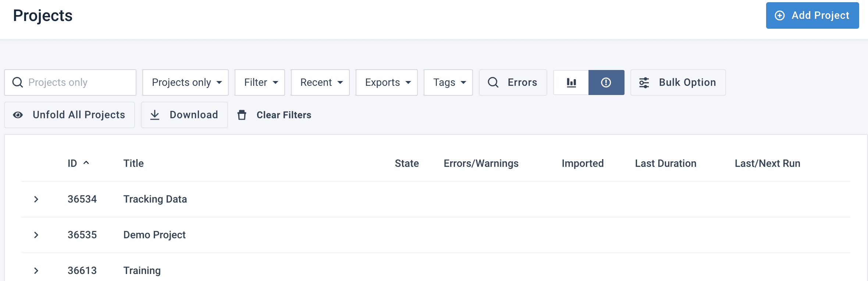Click the bar chart statistics view icon
The image size is (868, 281).
click(571, 82)
